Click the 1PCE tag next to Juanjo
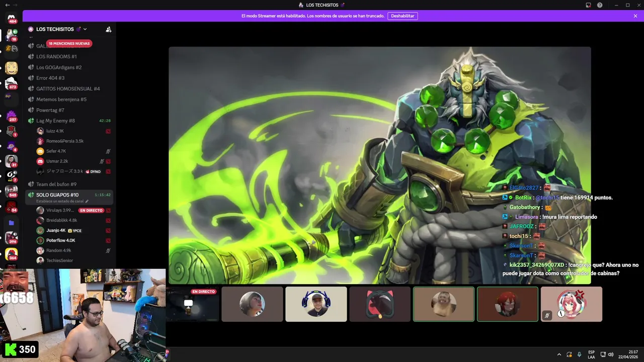This screenshot has height=362, width=644. (74, 230)
